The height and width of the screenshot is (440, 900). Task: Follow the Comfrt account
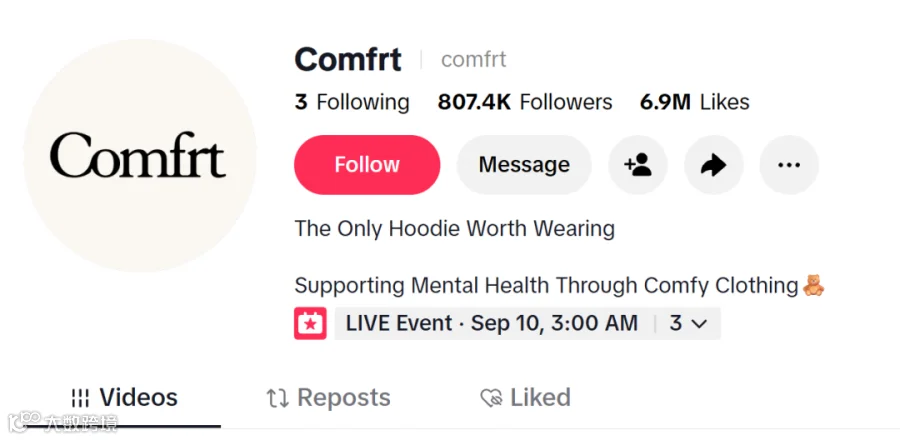[x=367, y=165]
